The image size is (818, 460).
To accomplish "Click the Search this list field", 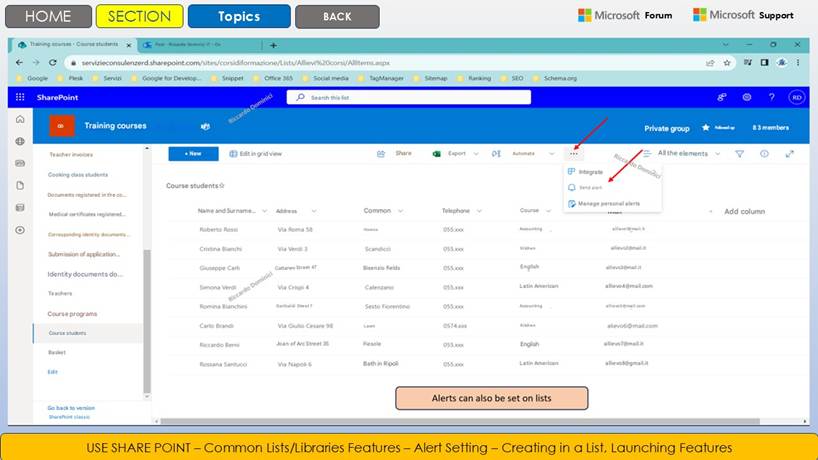I will [x=408, y=97].
